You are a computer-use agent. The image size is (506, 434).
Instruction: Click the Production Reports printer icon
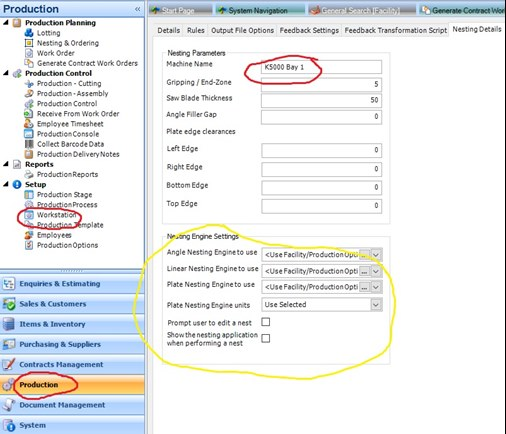pos(29,174)
